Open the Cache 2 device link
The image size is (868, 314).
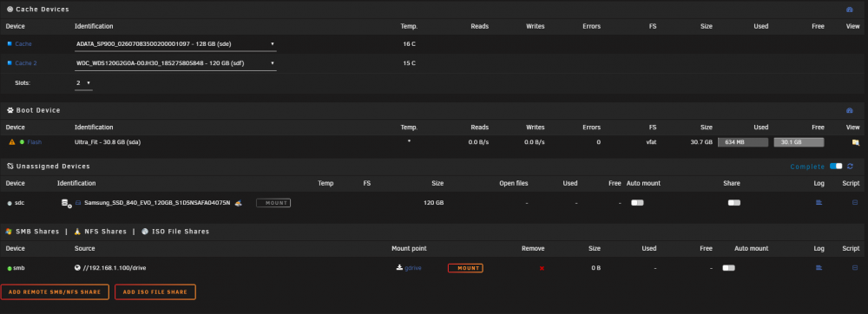[26, 63]
